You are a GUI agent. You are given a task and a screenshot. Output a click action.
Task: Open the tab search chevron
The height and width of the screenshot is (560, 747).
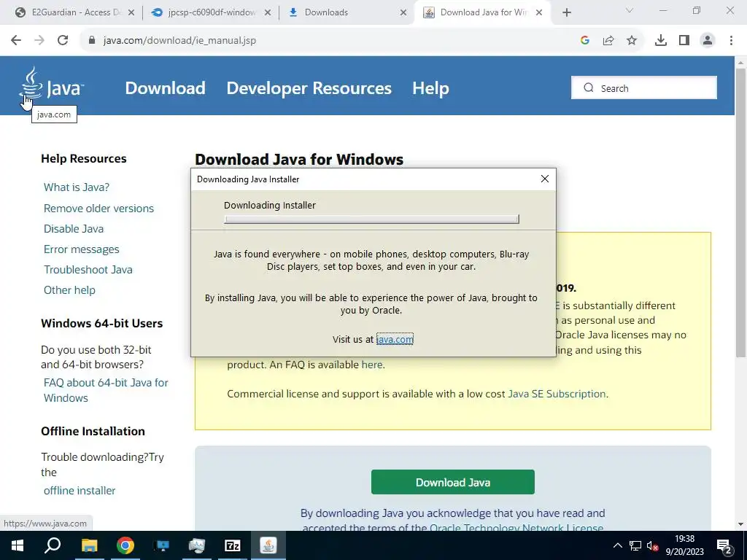click(630, 10)
